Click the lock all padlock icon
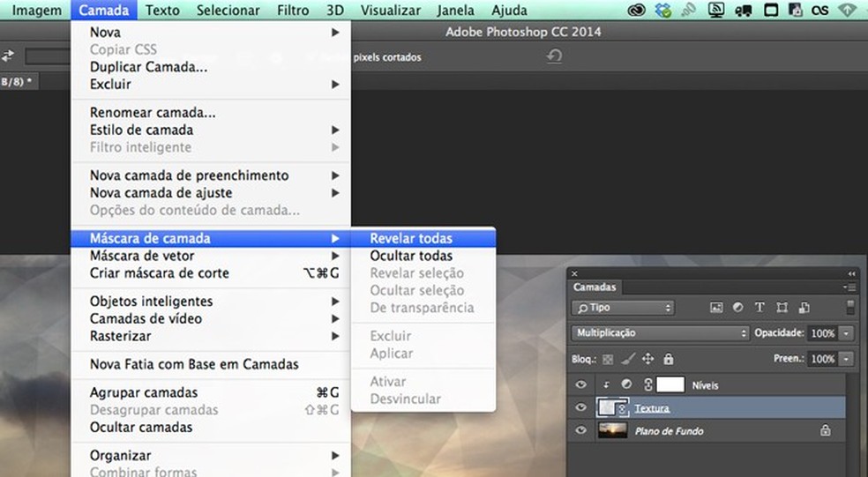Screen dimensions: 868x477 pos(669,359)
